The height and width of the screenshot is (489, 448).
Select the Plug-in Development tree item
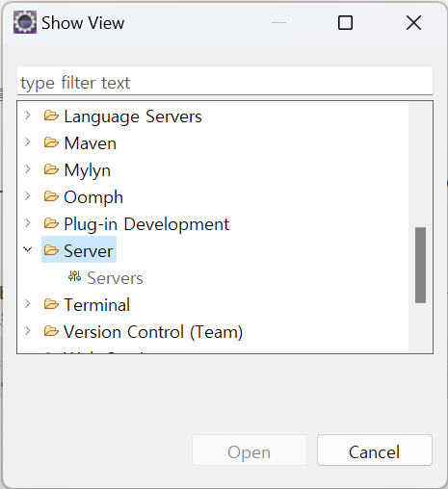pyautogui.click(x=146, y=224)
